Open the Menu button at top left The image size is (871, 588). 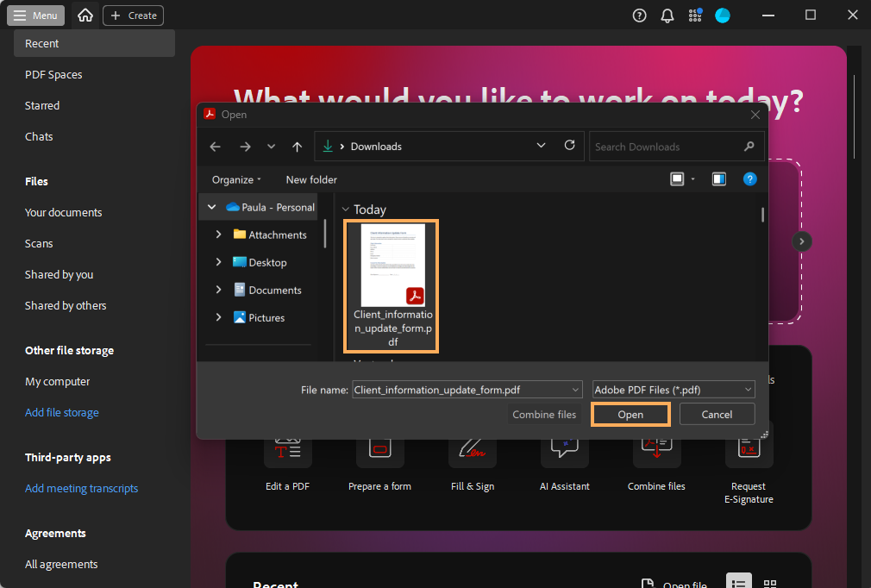click(36, 16)
